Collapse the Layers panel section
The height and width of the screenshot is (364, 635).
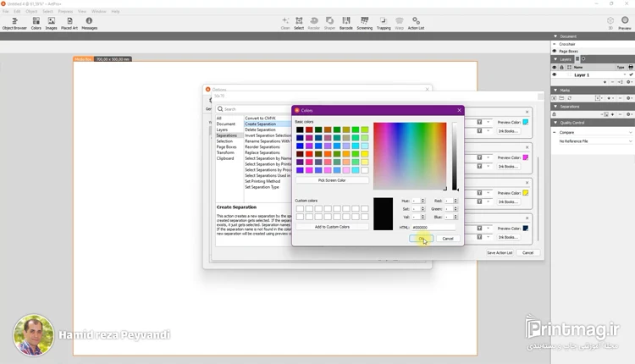pos(555,59)
